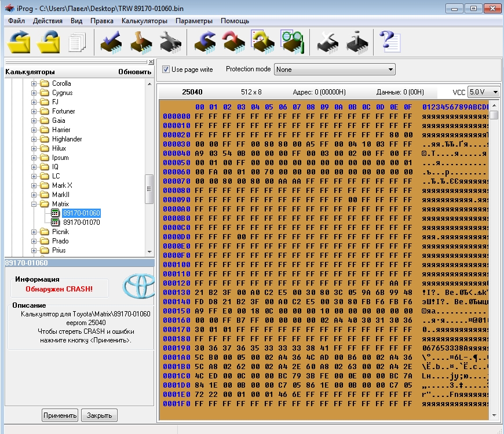
Task: Click the Обновить link
Action: [134, 72]
